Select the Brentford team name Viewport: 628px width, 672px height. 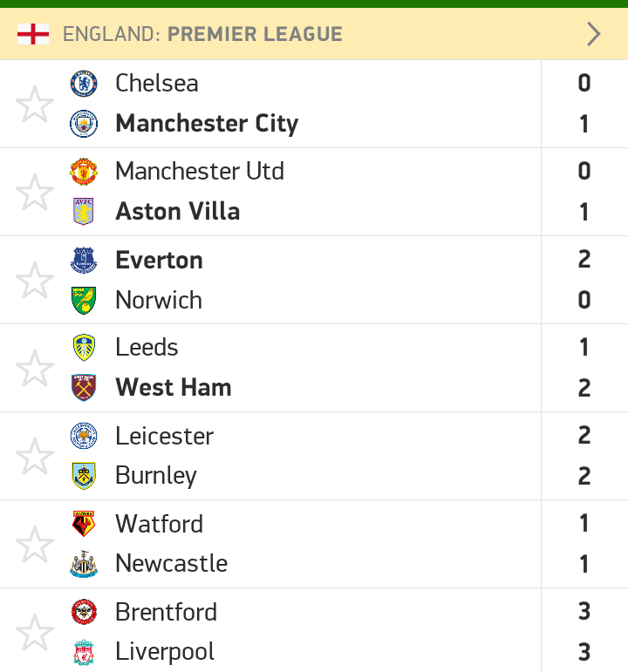pyautogui.click(x=166, y=612)
